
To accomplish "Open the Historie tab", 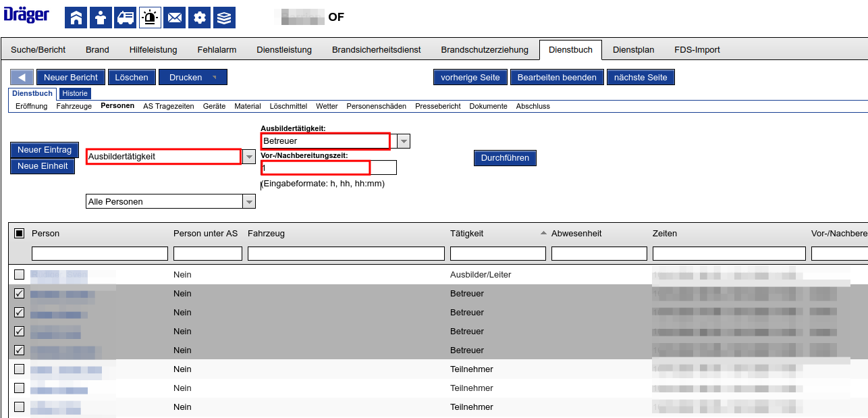I will pyautogui.click(x=74, y=94).
